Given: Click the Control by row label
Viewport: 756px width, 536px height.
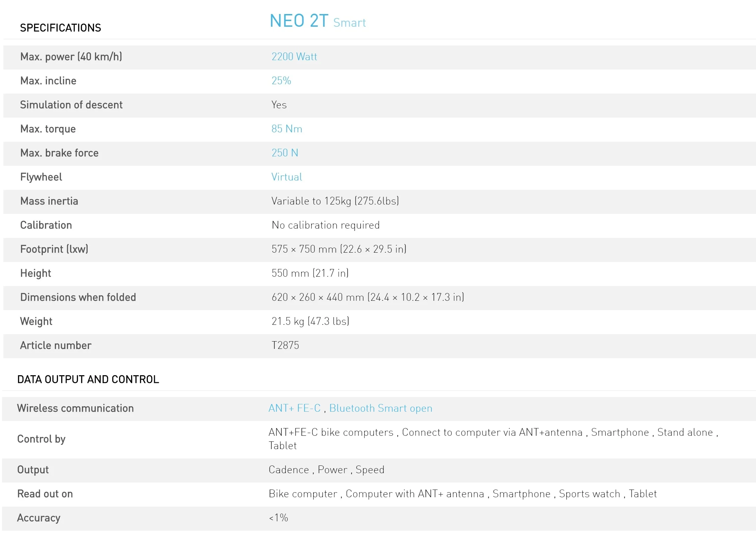Looking at the screenshot, I should tap(41, 439).
